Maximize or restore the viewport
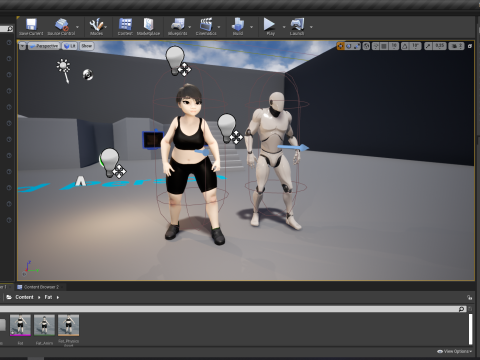Viewport: 480px width, 360px height. [470, 46]
